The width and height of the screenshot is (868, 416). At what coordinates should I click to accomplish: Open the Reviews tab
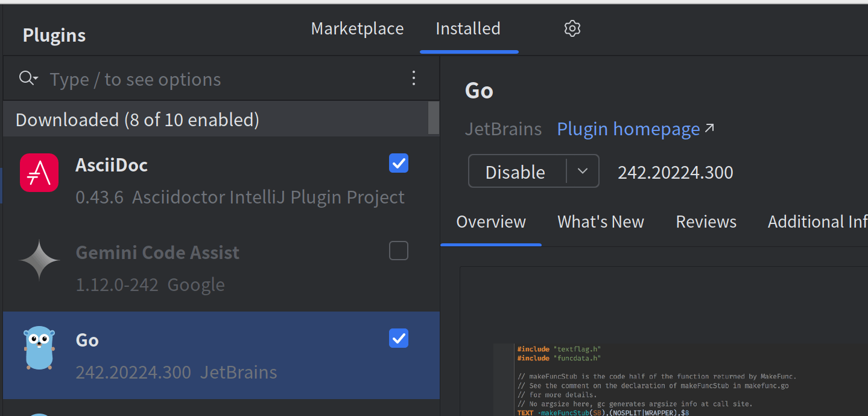(x=706, y=222)
